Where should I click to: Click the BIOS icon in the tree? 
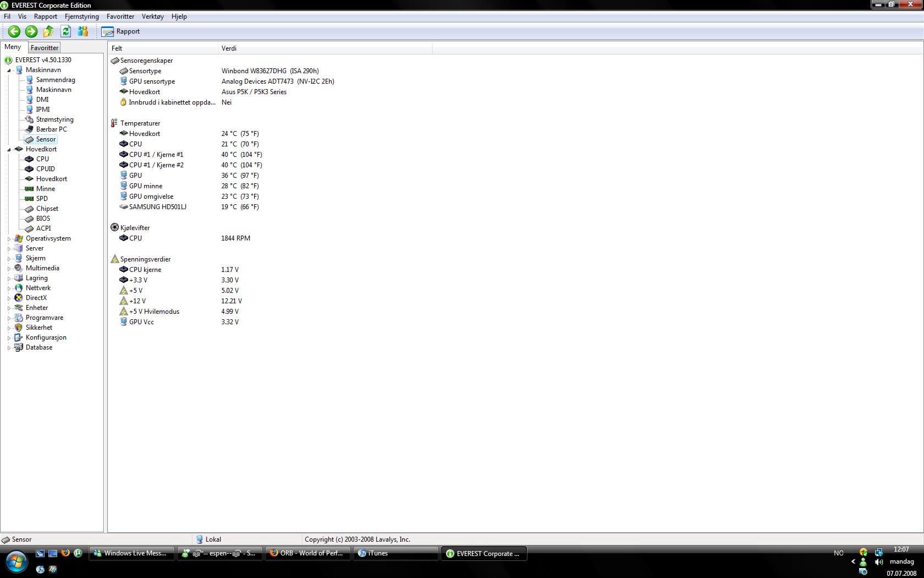29,219
